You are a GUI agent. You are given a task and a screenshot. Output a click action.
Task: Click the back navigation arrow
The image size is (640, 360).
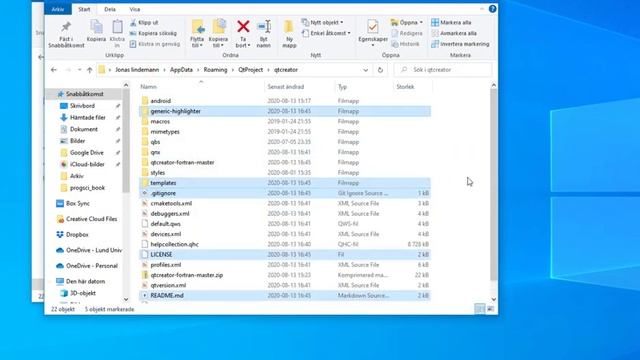tap(54, 70)
